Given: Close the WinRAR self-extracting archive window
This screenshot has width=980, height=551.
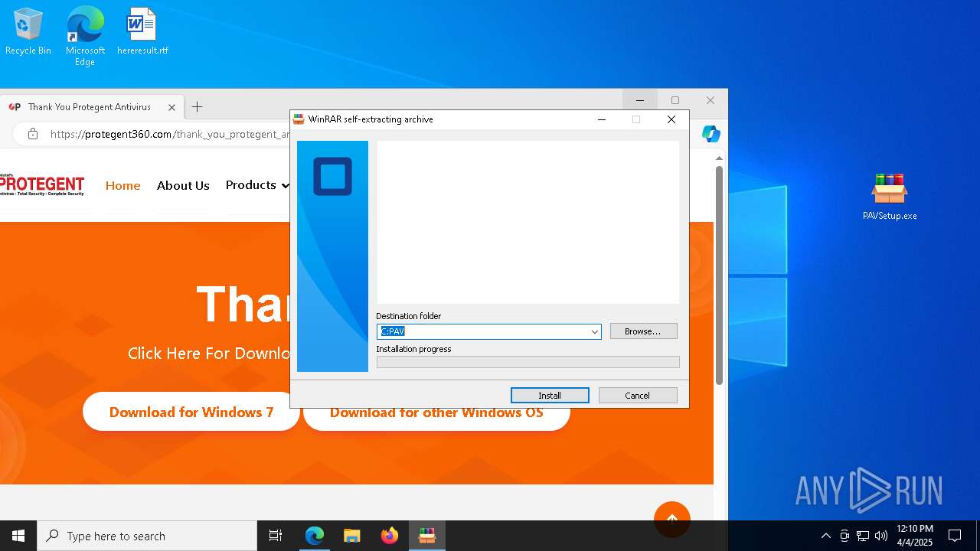Looking at the screenshot, I should (671, 119).
